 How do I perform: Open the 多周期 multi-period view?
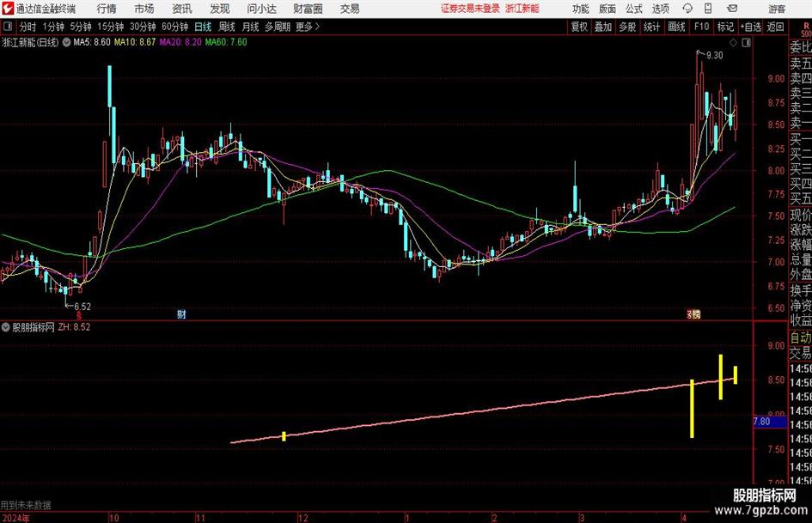[277, 27]
